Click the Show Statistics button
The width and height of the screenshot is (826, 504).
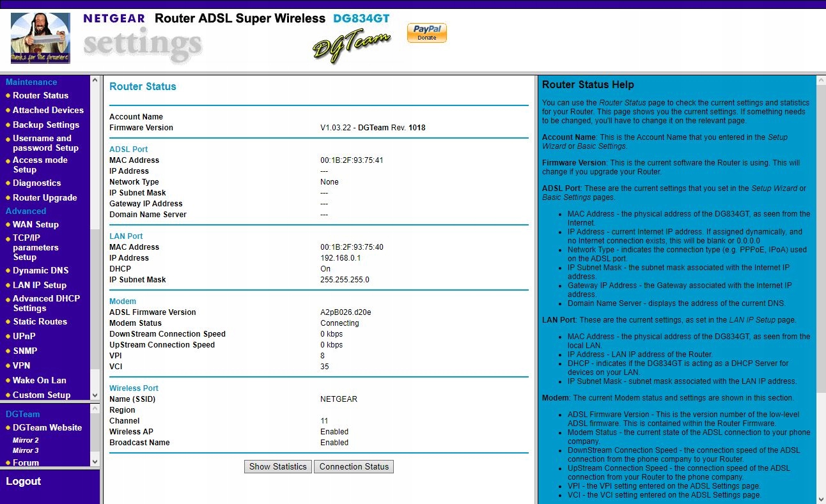(x=278, y=466)
